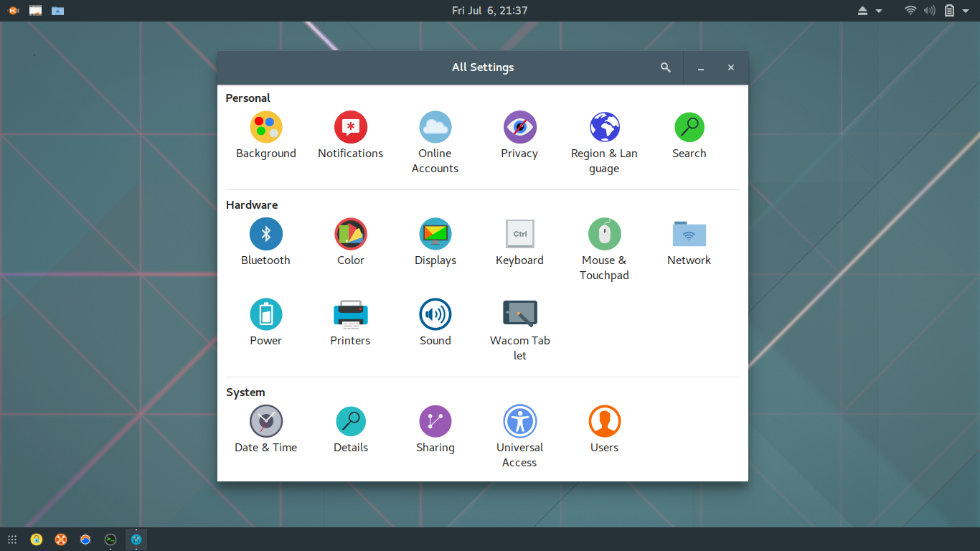The width and height of the screenshot is (980, 551).
Task: Open the green Search settings panel
Action: [x=689, y=136]
